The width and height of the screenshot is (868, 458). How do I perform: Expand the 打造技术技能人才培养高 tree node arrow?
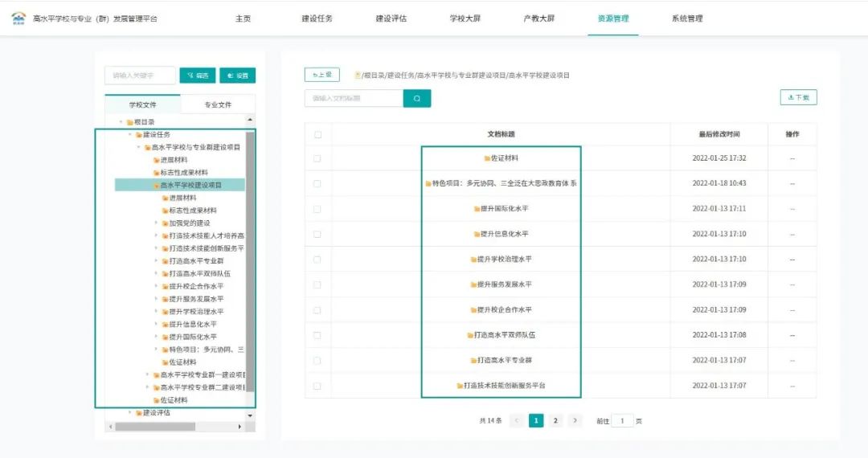(x=156, y=235)
